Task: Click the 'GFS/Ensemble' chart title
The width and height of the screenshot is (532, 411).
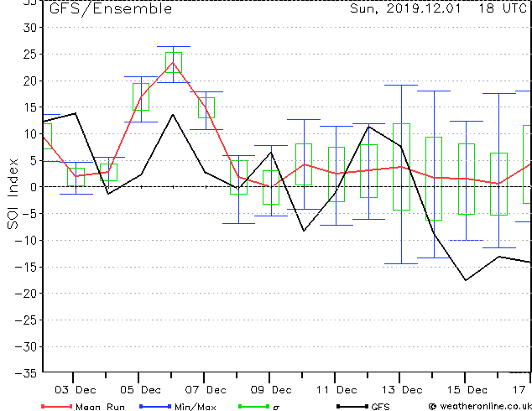Action: 111,8
